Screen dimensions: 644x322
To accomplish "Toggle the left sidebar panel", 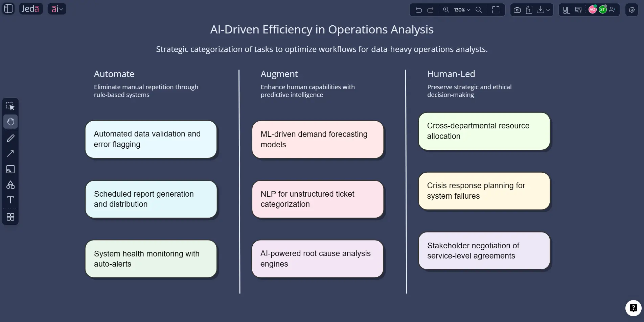I will pyautogui.click(x=8, y=9).
